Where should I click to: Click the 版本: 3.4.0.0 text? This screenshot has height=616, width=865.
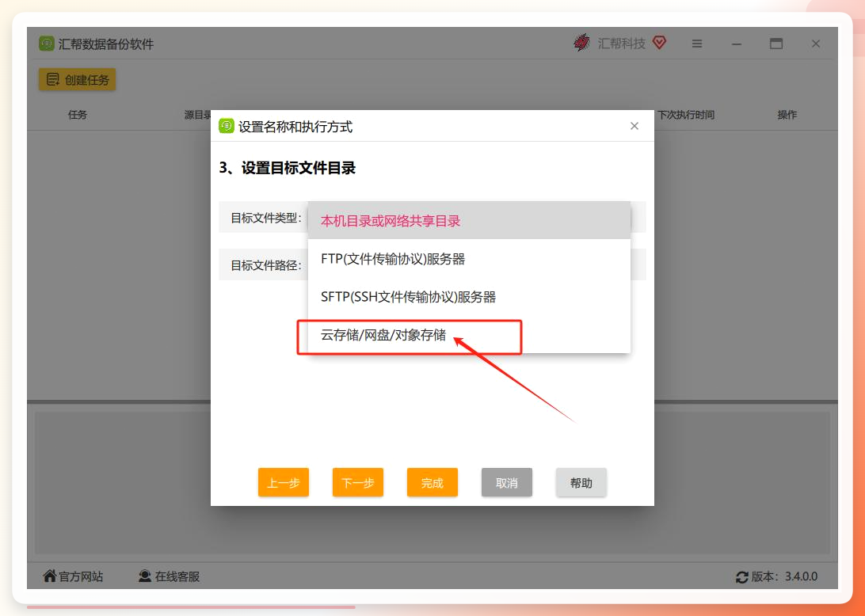click(784, 577)
